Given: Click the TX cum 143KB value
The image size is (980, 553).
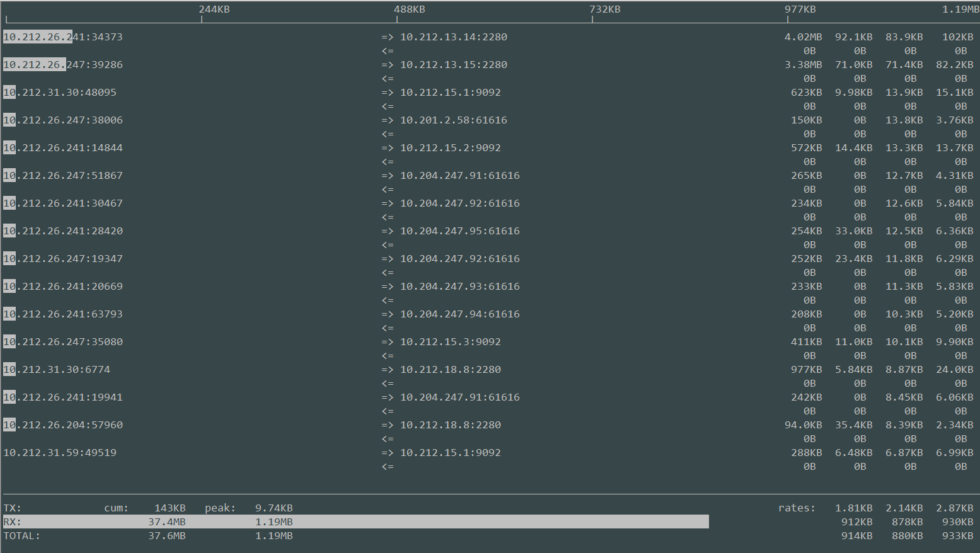Looking at the screenshot, I should click(170, 508).
